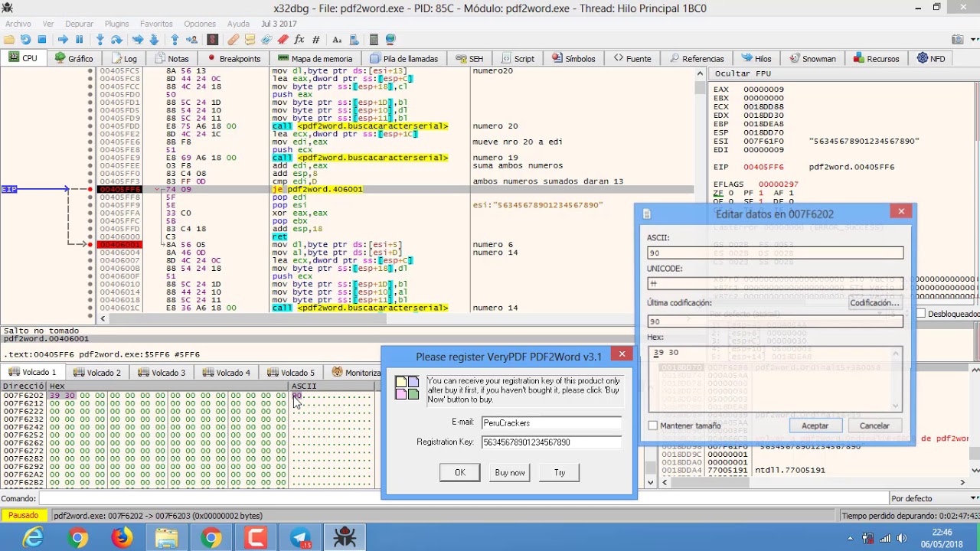
Task: Open the Por defecto command dropdown
Action: (x=934, y=498)
